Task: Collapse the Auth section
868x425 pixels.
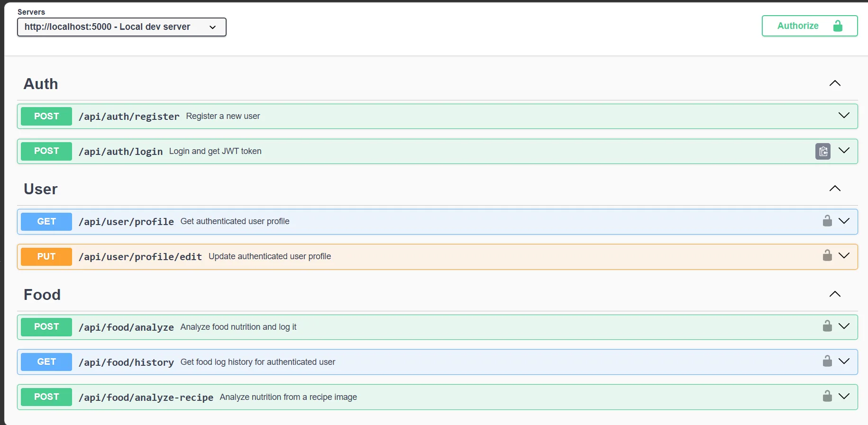Action: pyautogui.click(x=835, y=83)
